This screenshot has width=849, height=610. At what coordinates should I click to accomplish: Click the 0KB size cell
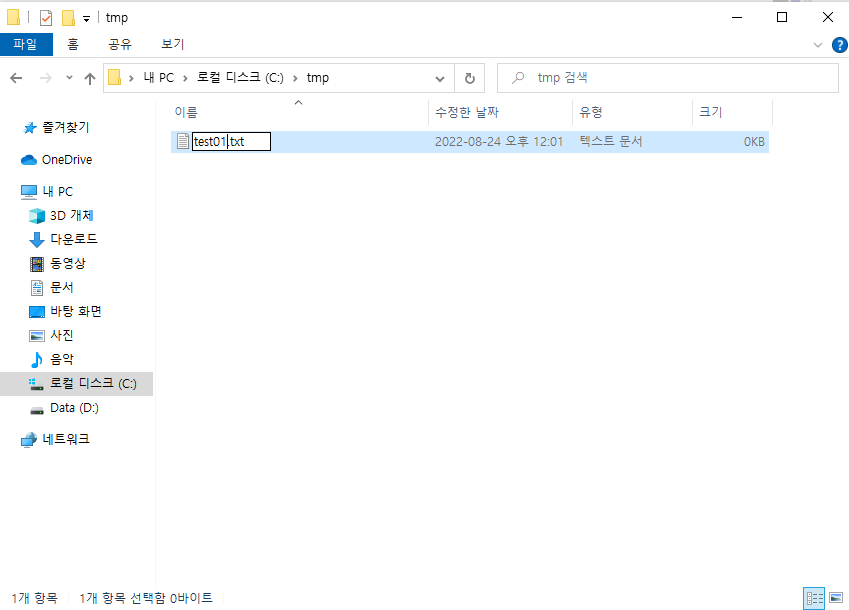point(754,142)
